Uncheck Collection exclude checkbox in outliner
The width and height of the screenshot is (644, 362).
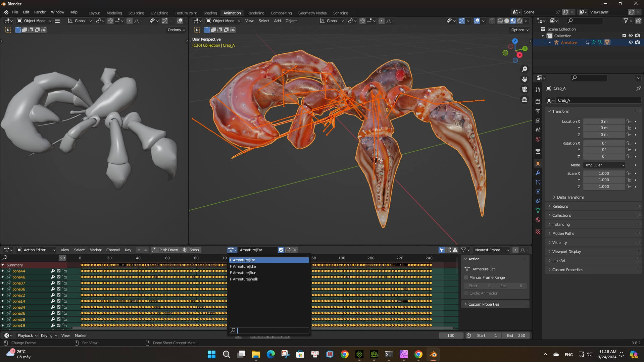624,36
